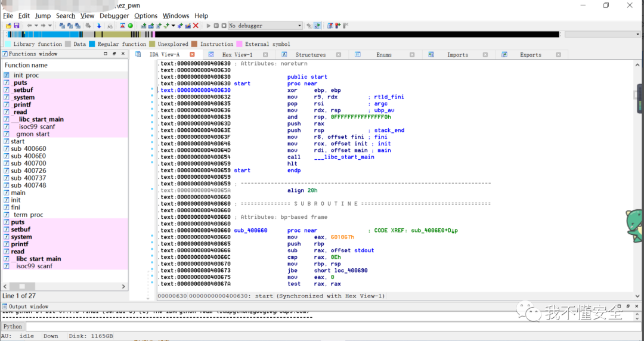
Task: Open the Debugger menu
Action: coord(113,15)
